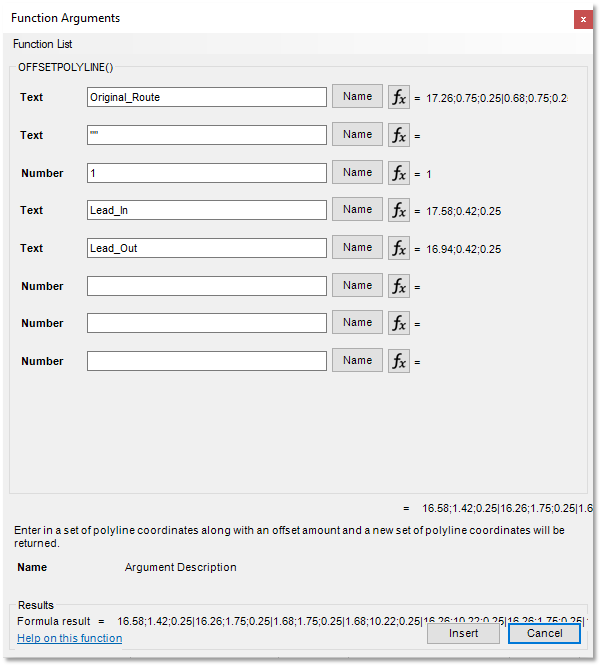This screenshot has width=602, height=667.
Task: Open the Function List menu
Action: click(x=43, y=44)
